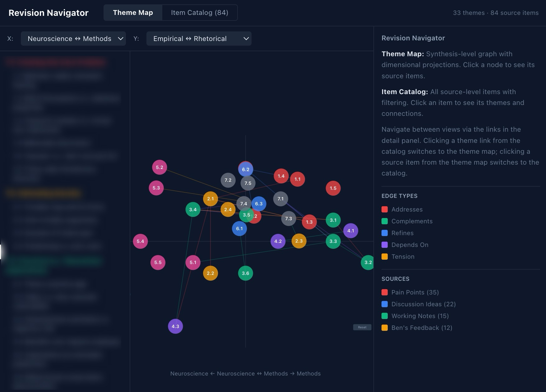Select green node 3.6

pos(245,273)
